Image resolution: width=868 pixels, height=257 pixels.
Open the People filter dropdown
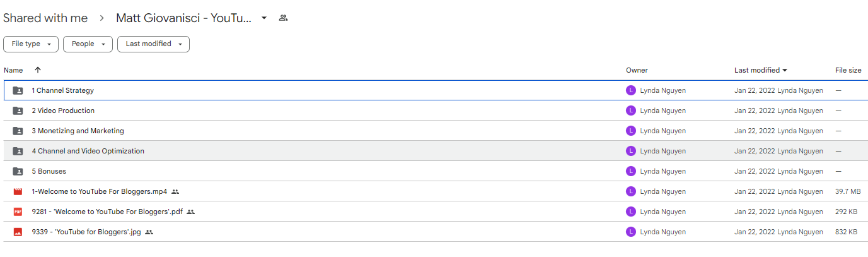coord(88,44)
